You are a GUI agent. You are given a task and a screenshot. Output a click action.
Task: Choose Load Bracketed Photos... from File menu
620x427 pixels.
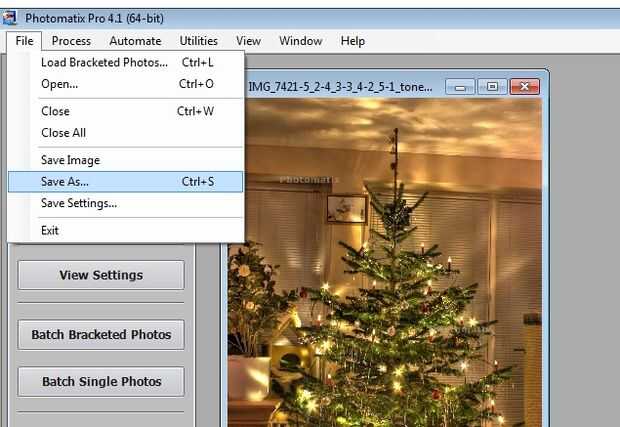pyautogui.click(x=126, y=62)
